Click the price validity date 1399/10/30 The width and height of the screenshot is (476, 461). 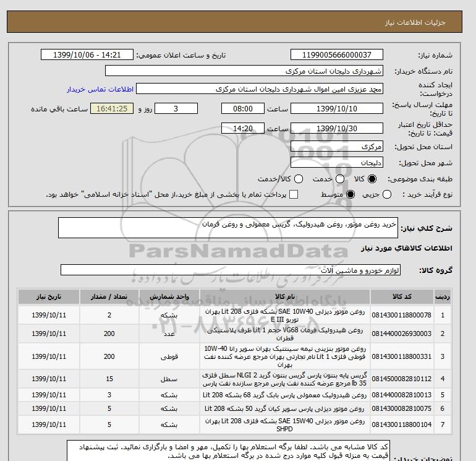pos(337,128)
